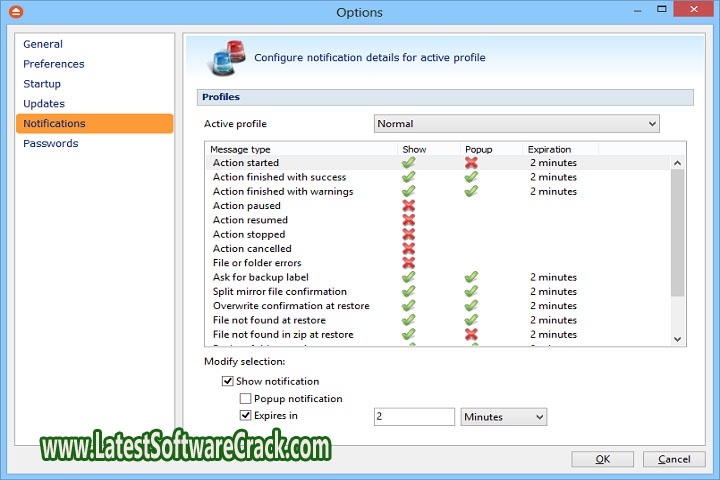Click Show check for File not found in zip

click(x=408, y=334)
